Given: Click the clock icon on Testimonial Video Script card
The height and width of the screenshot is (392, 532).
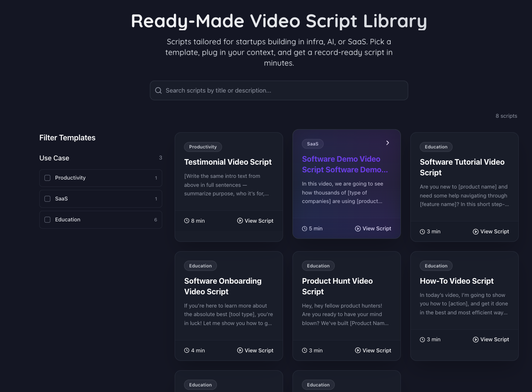Looking at the screenshot, I should (x=187, y=221).
